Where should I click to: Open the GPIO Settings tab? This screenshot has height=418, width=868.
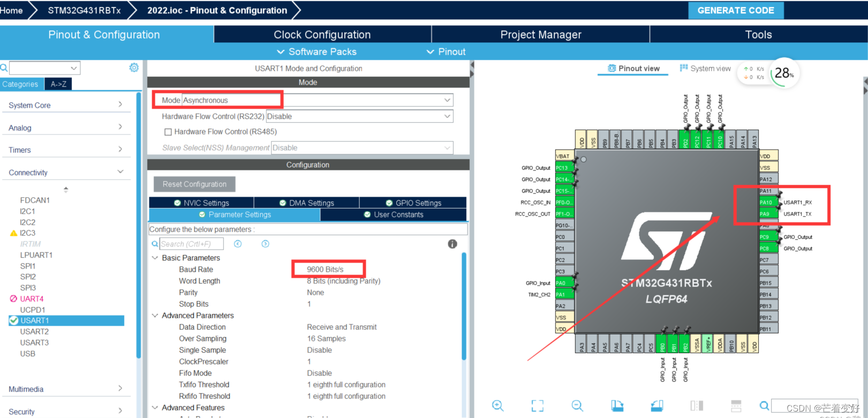point(413,203)
